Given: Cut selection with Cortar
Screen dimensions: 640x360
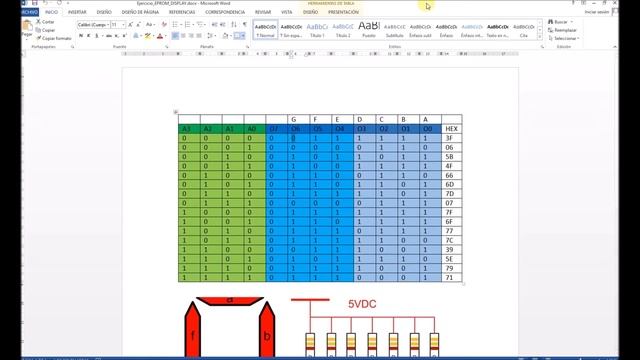Looking at the screenshot, I should [45, 22].
